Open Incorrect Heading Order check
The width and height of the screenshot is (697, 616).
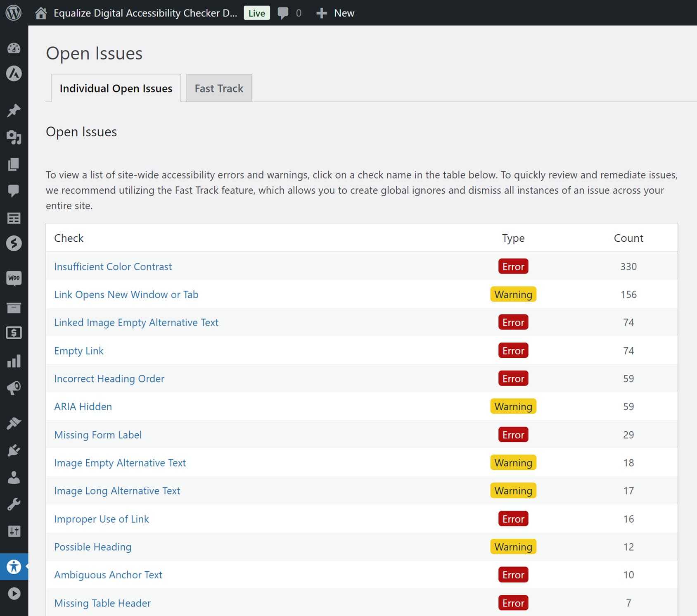tap(109, 378)
